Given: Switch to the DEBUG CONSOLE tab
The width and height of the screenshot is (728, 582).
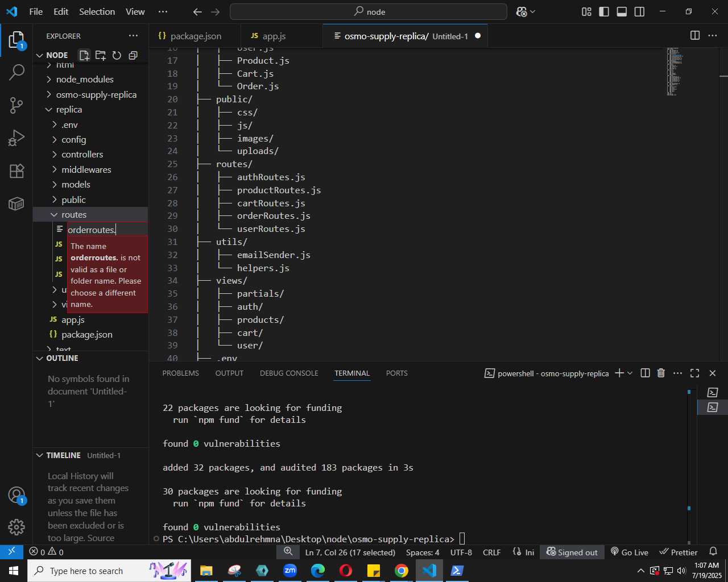Looking at the screenshot, I should (289, 373).
